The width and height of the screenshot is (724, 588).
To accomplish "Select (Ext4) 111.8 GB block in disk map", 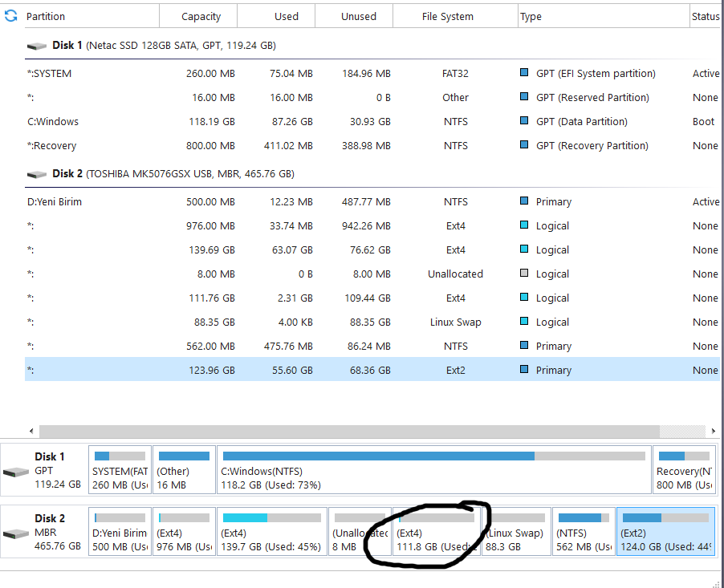I will [437, 531].
